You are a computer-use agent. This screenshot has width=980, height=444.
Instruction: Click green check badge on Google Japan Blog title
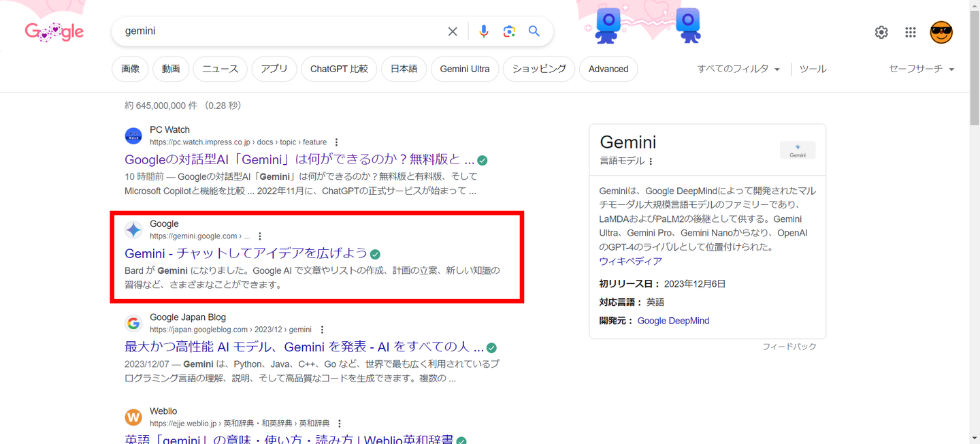[x=491, y=347]
